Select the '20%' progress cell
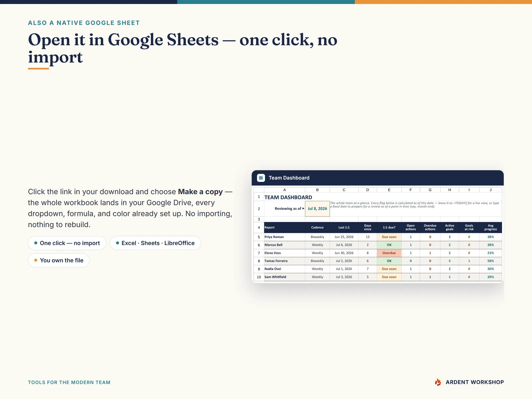The width and height of the screenshot is (532, 399). (490, 277)
